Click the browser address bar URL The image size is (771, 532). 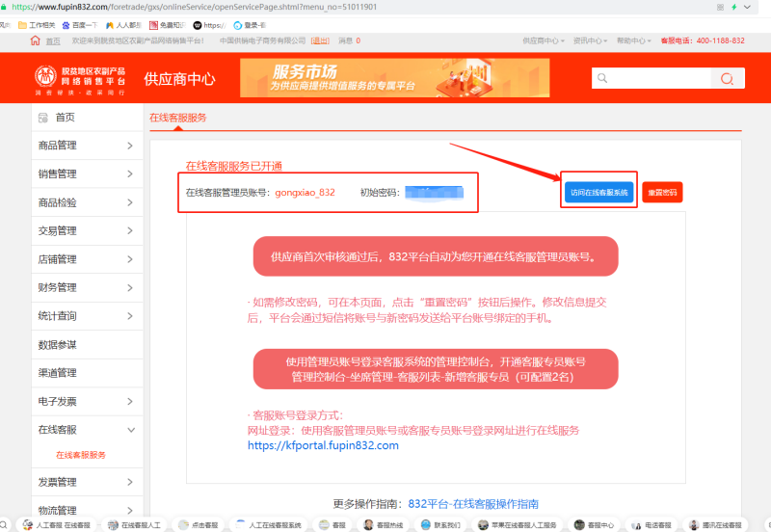coord(195,7)
